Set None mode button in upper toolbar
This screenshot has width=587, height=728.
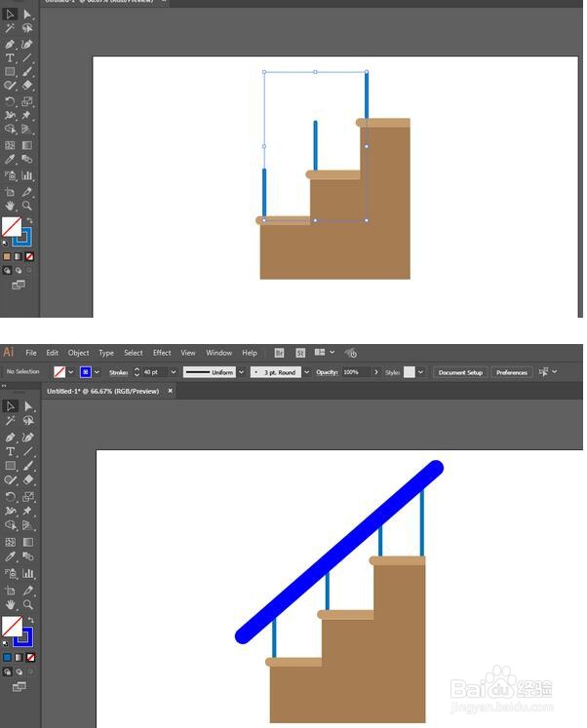coord(29,256)
